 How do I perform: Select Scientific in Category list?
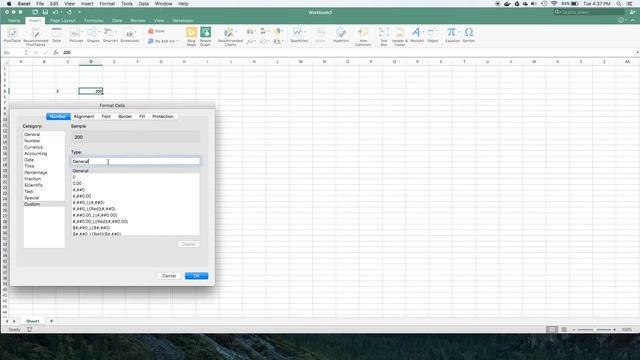[44, 185]
